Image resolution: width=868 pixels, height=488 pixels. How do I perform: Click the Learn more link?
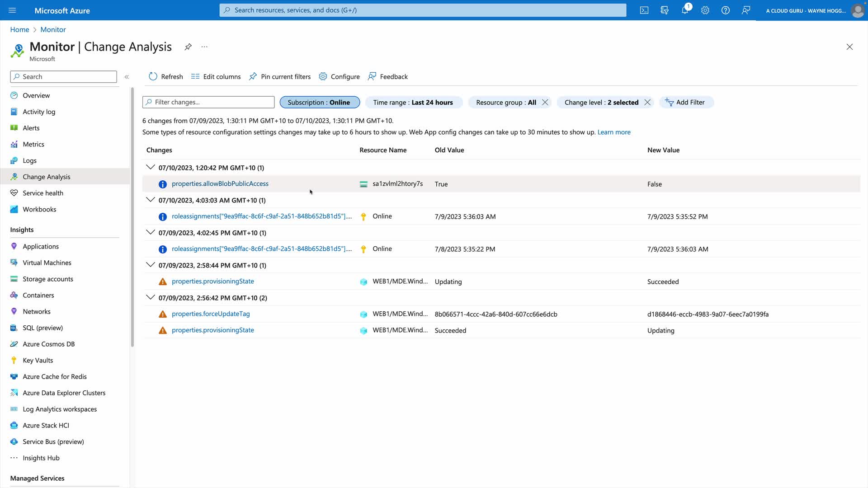click(614, 132)
